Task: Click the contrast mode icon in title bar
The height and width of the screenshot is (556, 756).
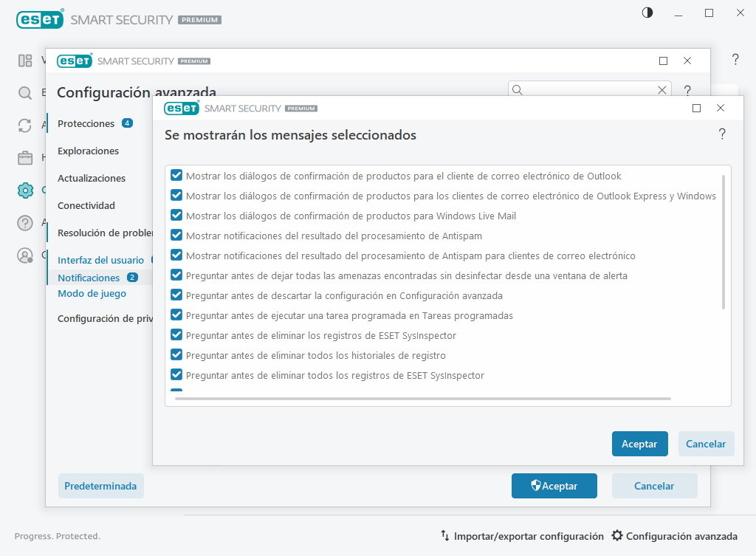Action: [647, 13]
